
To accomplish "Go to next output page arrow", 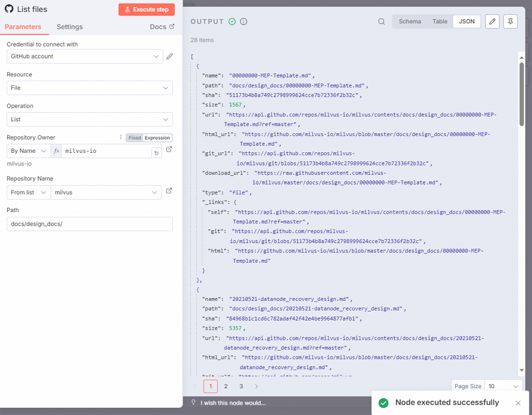I will 257,386.
